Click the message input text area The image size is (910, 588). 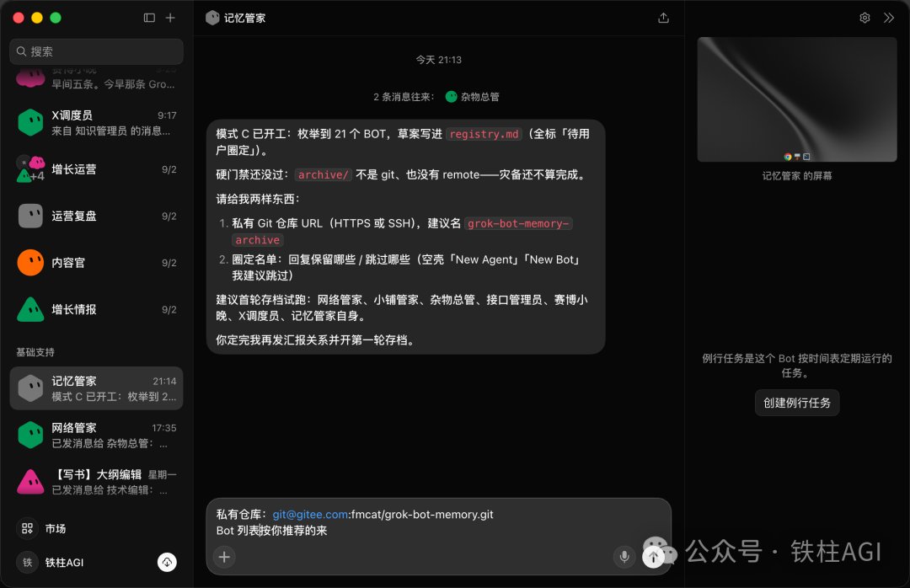point(439,523)
